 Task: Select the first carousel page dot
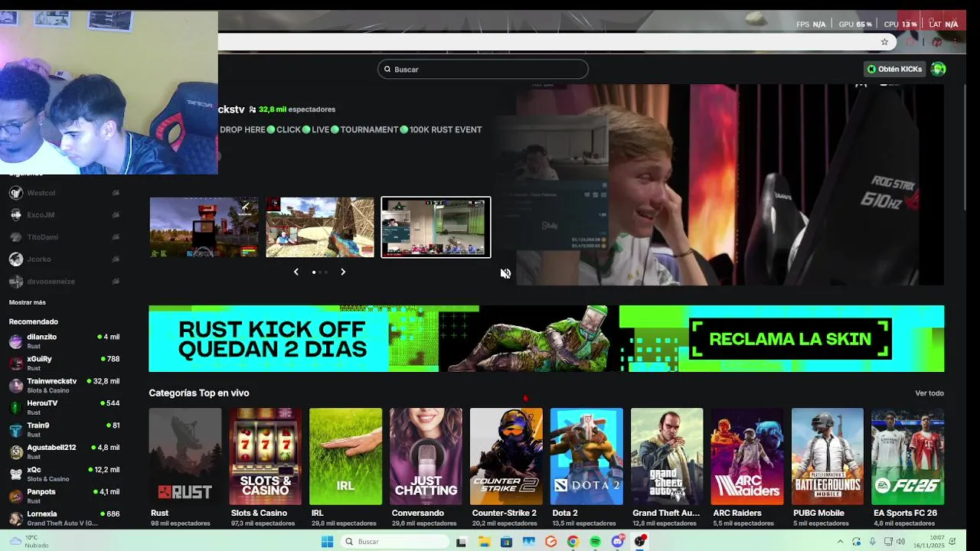313,272
